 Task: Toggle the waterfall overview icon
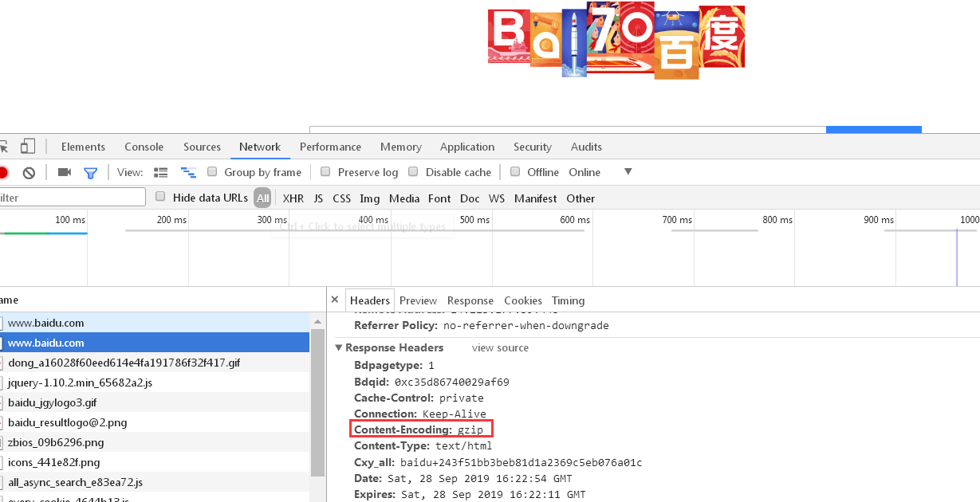pyautogui.click(x=188, y=172)
